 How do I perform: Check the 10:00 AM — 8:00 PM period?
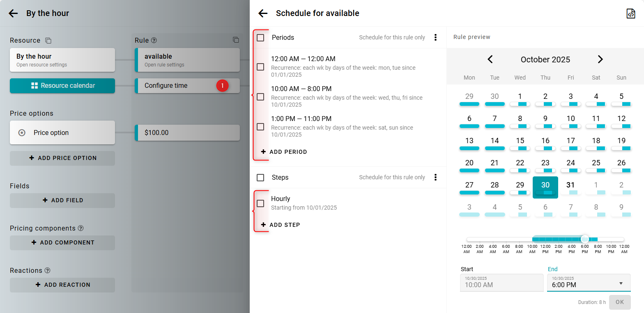tap(260, 97)
